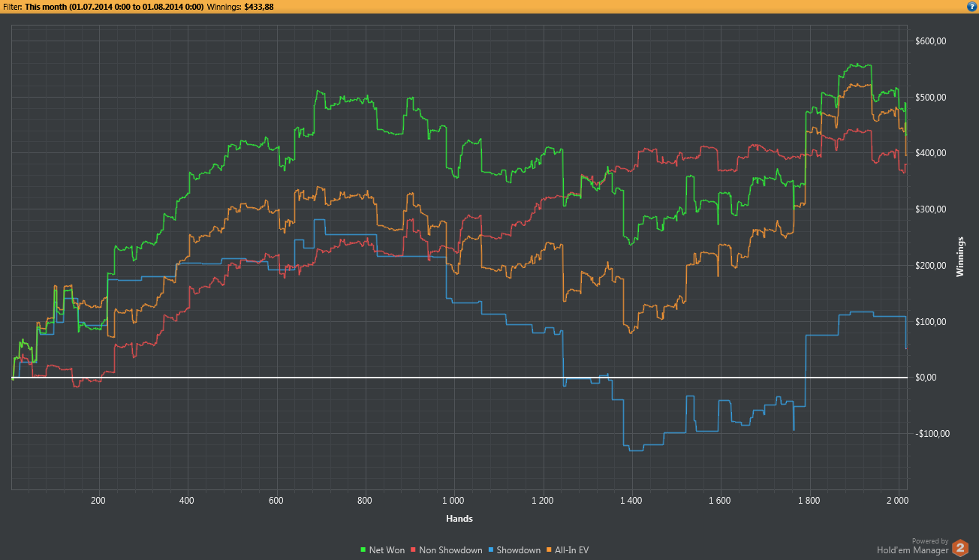979x560 pixels.
Task: Toggle the Net Won series label
Action: point(387,550)
